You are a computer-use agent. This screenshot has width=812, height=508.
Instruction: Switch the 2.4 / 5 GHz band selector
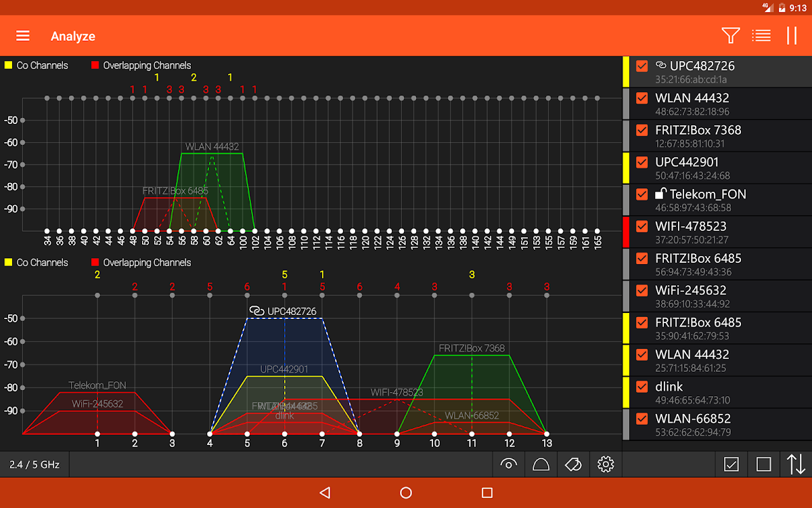[x=35, y=465]
